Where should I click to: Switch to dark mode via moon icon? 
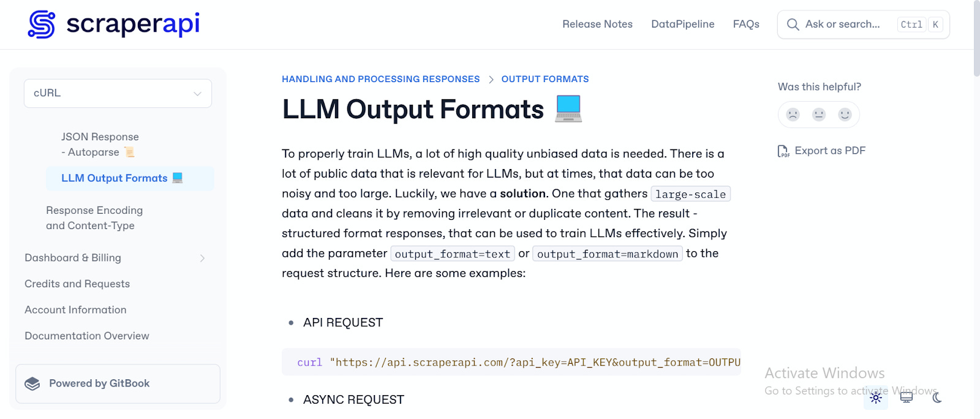pyautogui.click(x=936, y=398)
